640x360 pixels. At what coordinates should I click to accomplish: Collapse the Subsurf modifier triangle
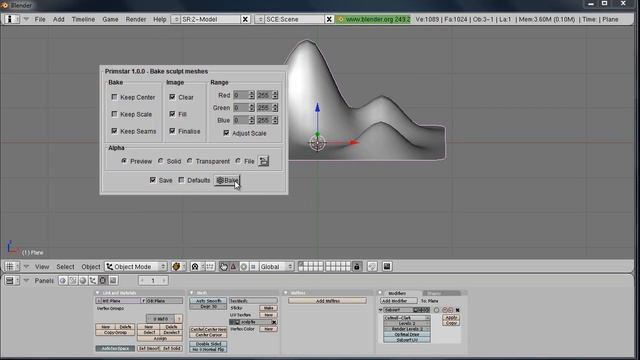point(381,310)
